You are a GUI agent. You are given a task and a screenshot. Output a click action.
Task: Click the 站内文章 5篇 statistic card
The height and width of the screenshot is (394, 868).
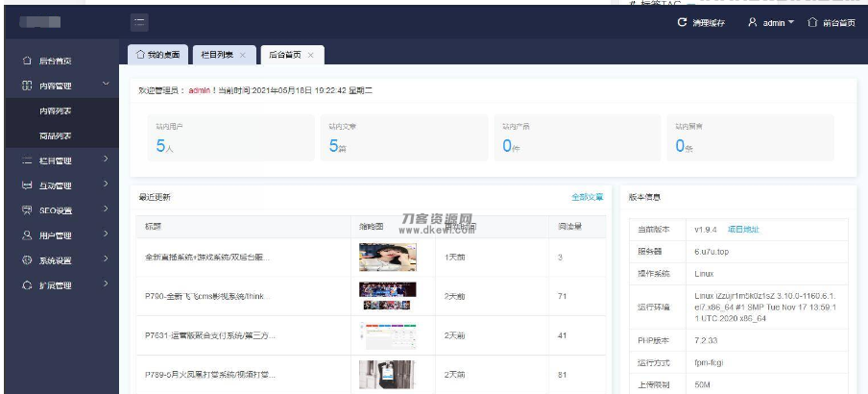[404, 138]
